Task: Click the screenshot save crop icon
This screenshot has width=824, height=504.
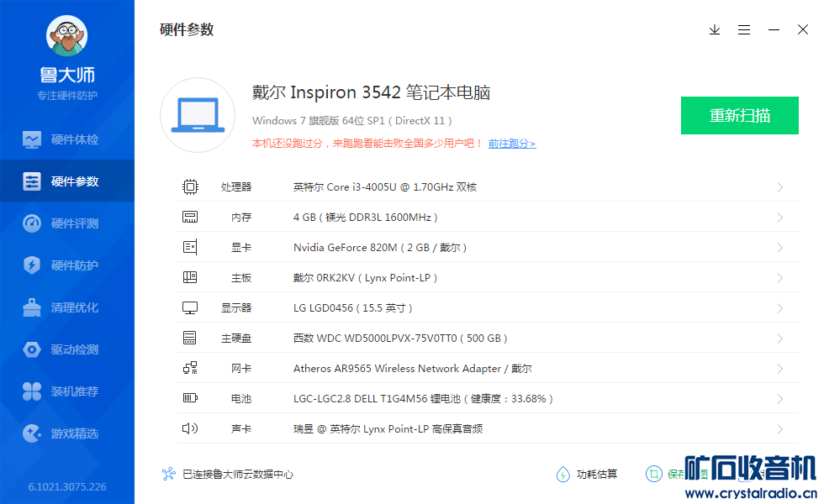Action: [x=653, y=474]
